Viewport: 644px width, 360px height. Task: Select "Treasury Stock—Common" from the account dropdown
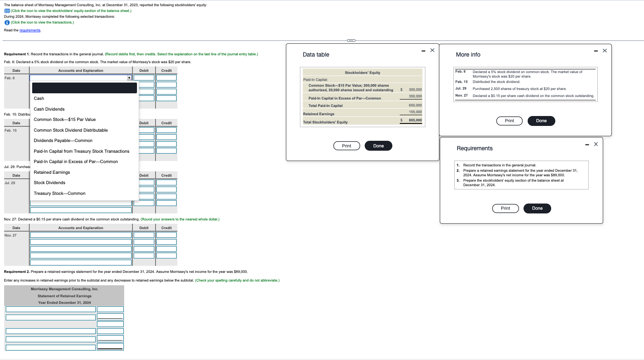pyautogui.click(x=59, y=193)
